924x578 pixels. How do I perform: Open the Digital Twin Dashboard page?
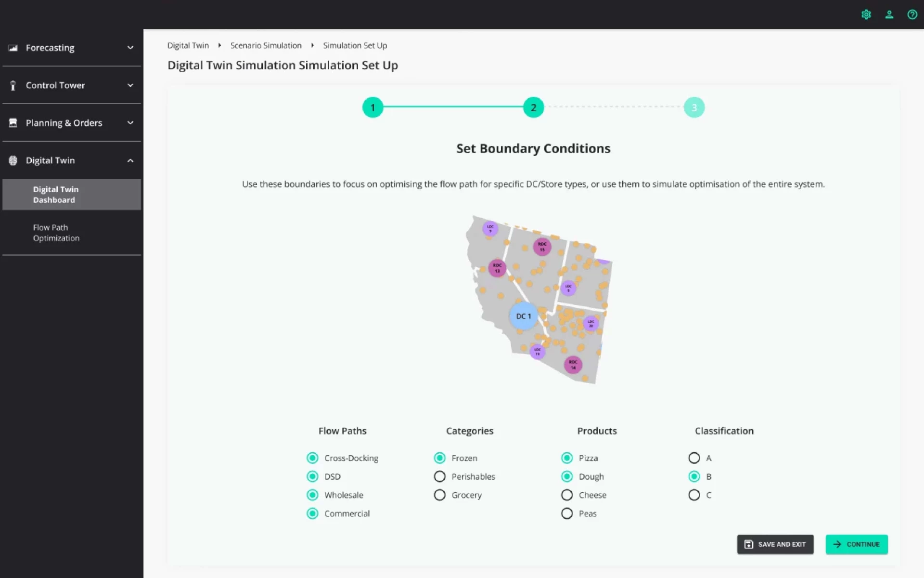point(72,195)
